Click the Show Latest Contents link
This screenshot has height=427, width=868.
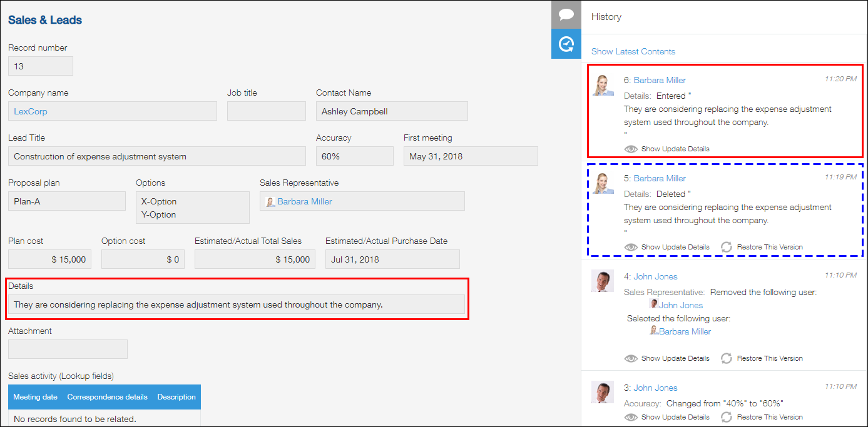[633, 51]
